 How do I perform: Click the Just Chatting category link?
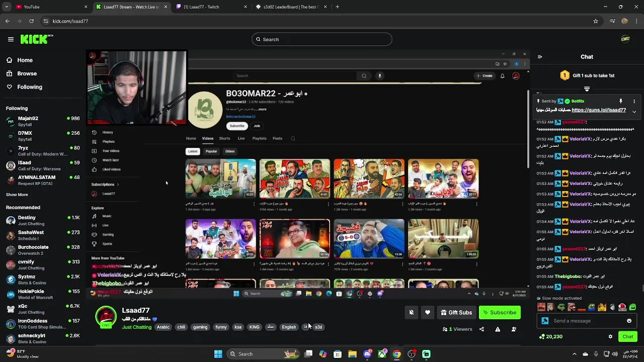tap(136, 327)
